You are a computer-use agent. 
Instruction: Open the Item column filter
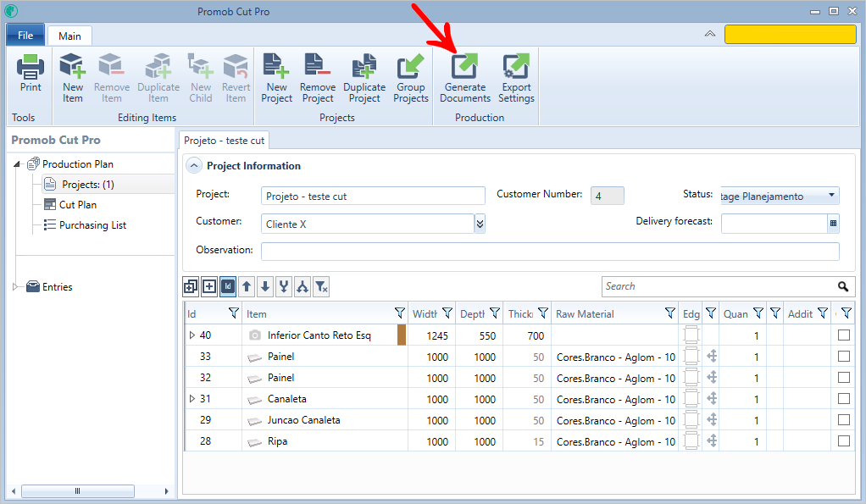(401, 313)
